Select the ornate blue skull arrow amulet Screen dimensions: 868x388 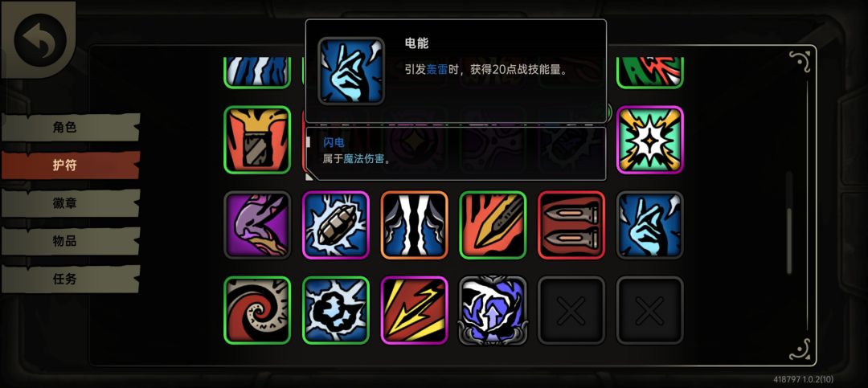[493, 311]
